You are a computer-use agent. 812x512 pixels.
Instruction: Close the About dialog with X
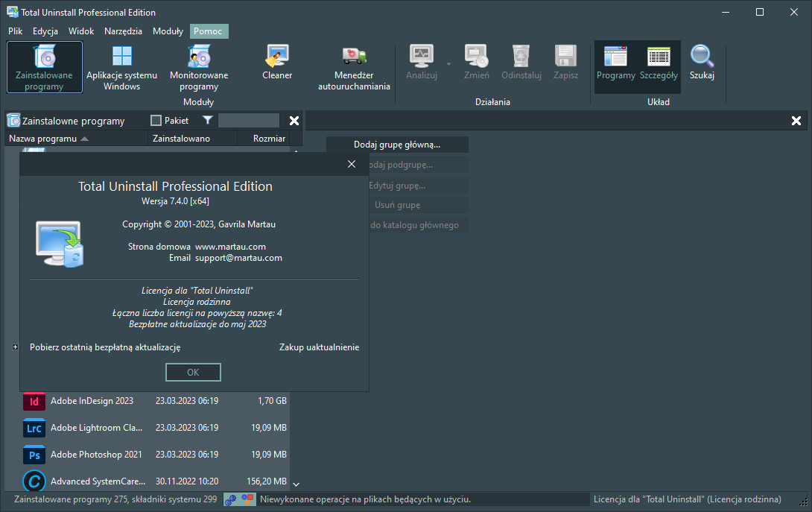click(x=352, y=164)
